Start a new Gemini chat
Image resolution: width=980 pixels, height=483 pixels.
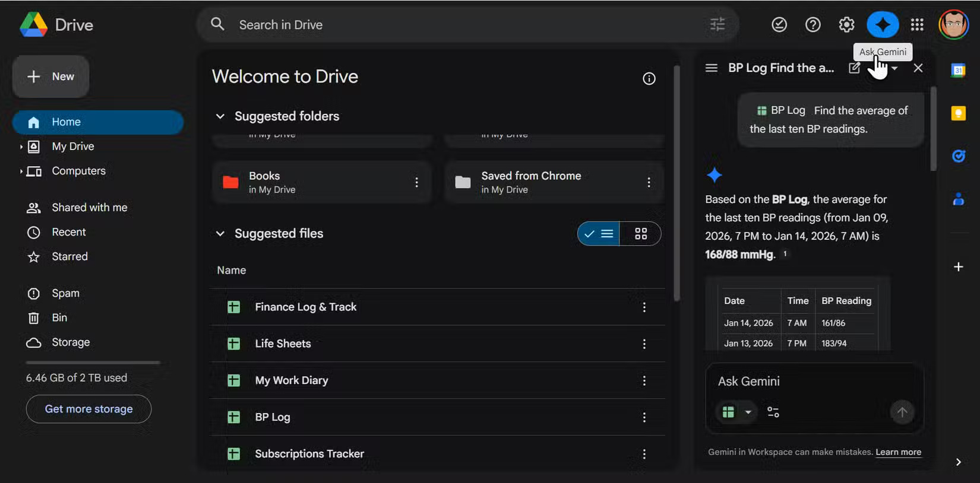(x=854, y=68)
